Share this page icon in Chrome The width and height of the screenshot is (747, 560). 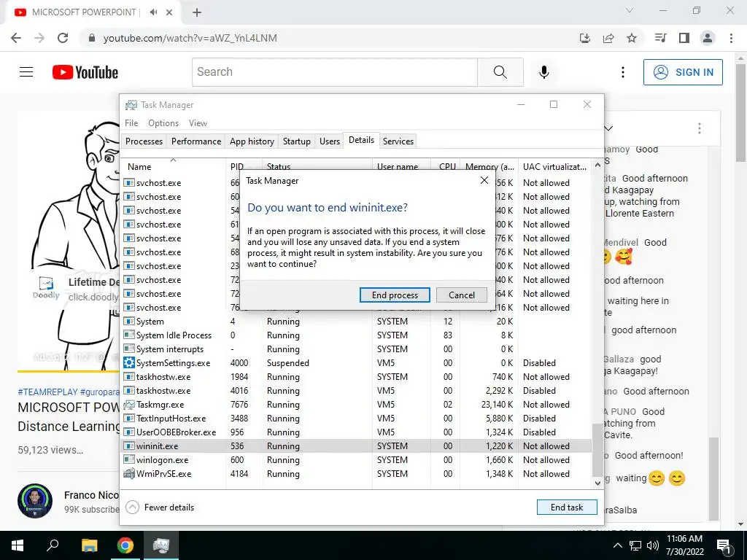point(608,38)
